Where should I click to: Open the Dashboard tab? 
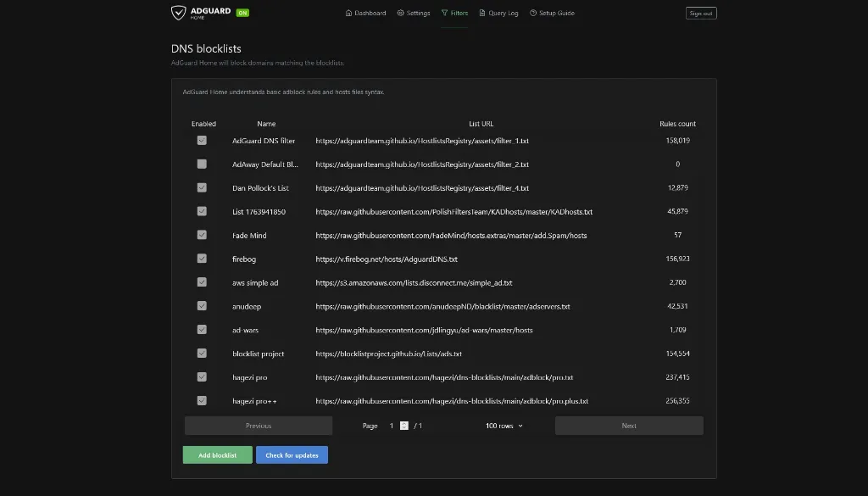[x=366, y=13]
